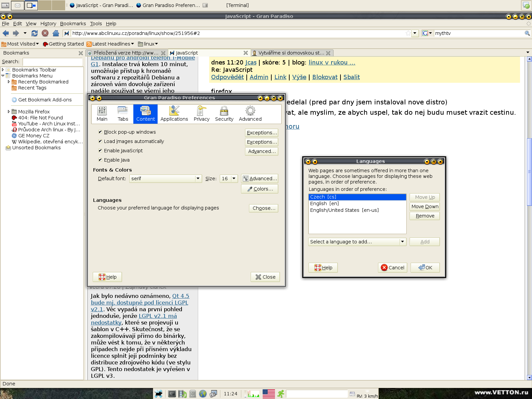Click the page vertical scrollbar thumb
The width and height of the screenshot is (532, 399).
(529, 172)
